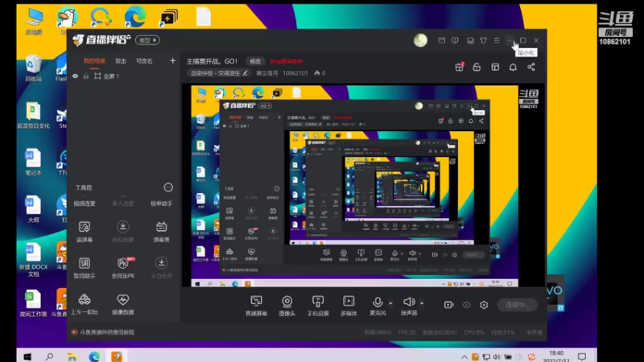Open the 斗鱼直播伴侣使用教程 tutorial link
644x362 pixels.
click(x=107, y=332)
